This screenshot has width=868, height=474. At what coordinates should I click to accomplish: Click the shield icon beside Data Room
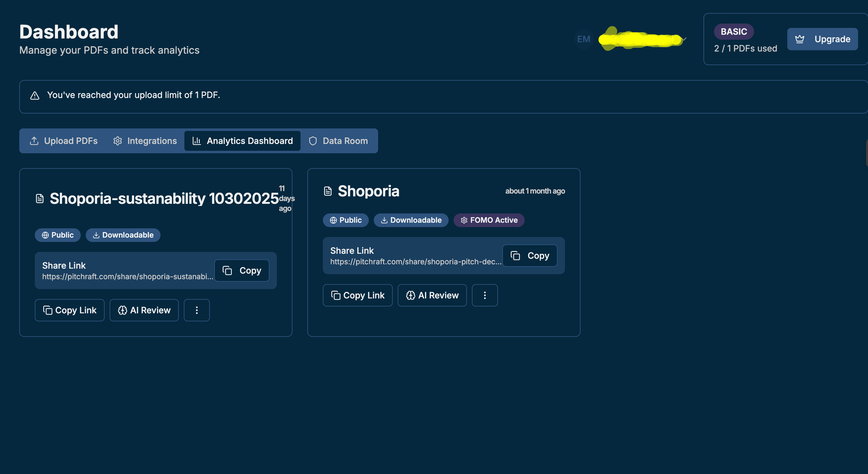(313, 141)
